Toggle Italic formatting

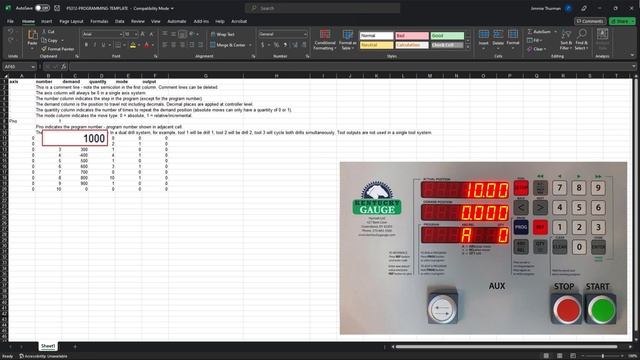coord(95,45)
